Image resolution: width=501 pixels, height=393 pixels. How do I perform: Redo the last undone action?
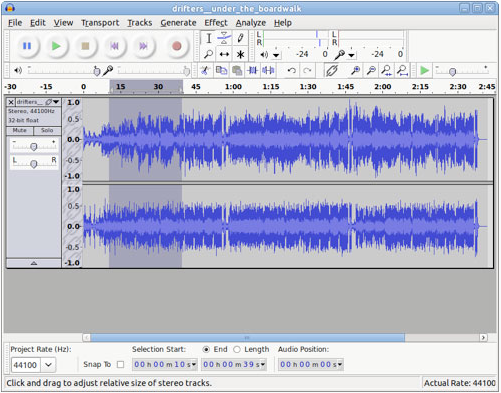(307, 70)
